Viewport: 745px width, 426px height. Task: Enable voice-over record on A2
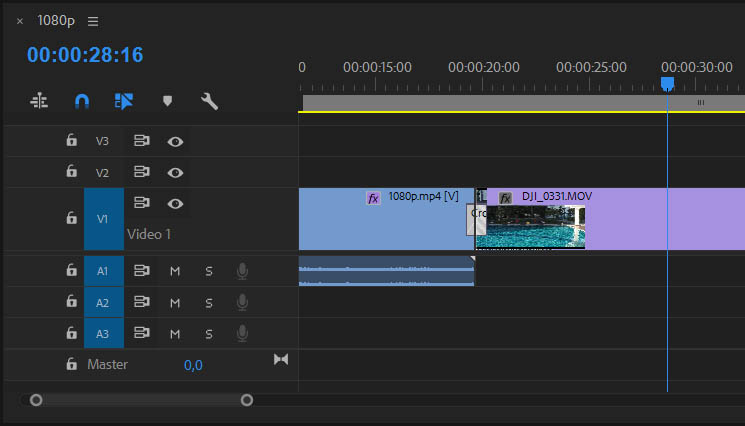(x=242, y=303)
